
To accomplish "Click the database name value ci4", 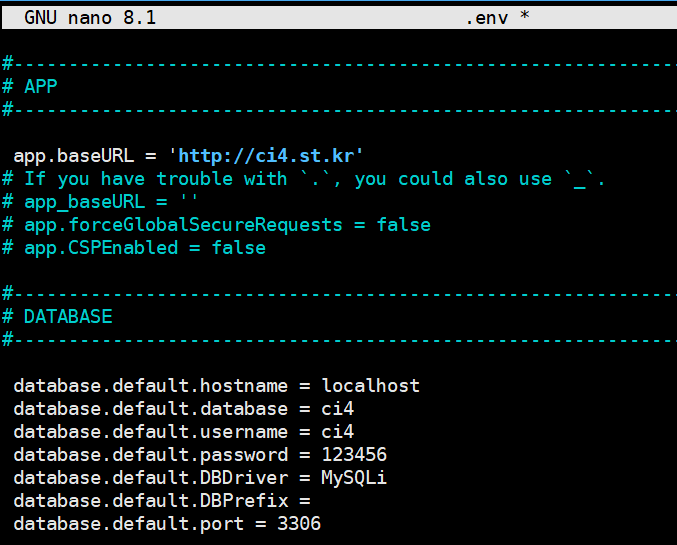I will (338, 409).
